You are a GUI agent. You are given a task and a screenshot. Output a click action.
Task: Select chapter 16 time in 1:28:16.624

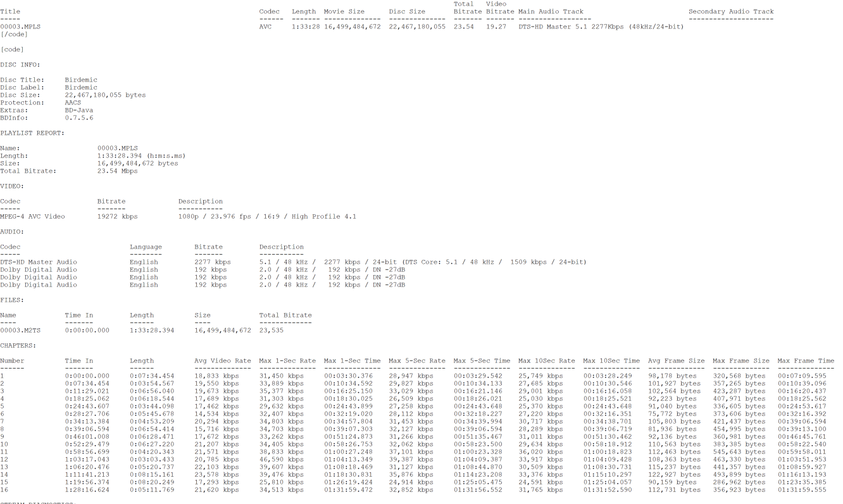coord(87,489)
